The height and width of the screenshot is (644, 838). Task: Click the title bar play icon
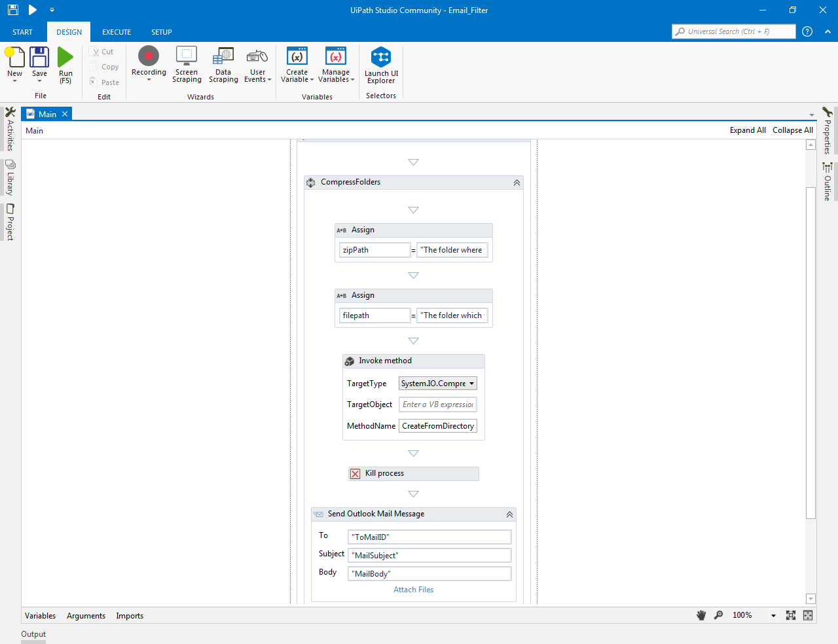click(x=33, y=10)
